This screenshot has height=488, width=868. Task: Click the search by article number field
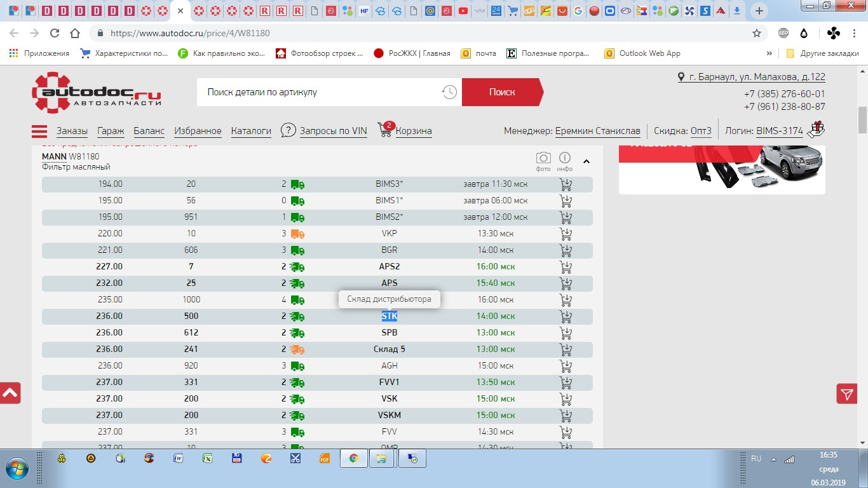pos(318,92)
